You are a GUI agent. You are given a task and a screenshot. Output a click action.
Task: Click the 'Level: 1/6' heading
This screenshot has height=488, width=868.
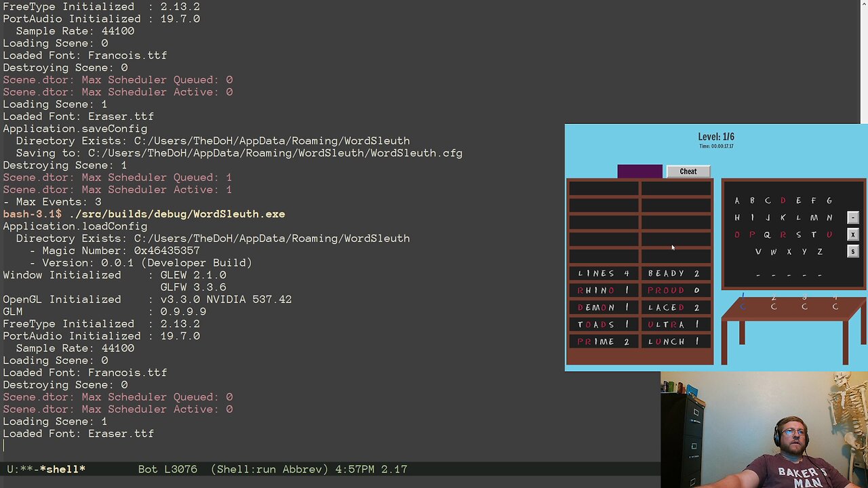tap(716, 136)
